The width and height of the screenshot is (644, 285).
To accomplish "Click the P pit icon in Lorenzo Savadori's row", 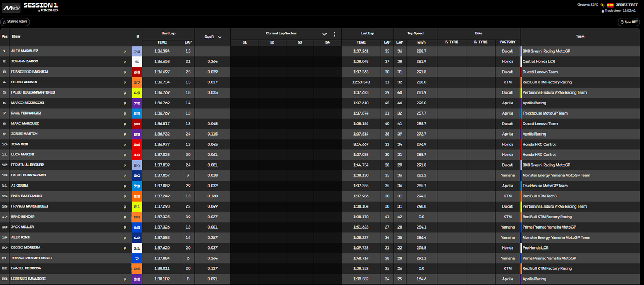I will (125, 279).
